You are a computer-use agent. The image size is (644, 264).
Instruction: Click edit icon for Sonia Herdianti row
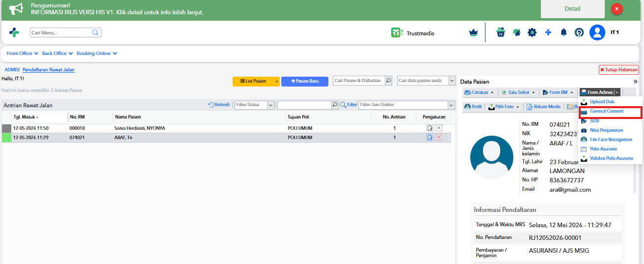click(430, 128)
